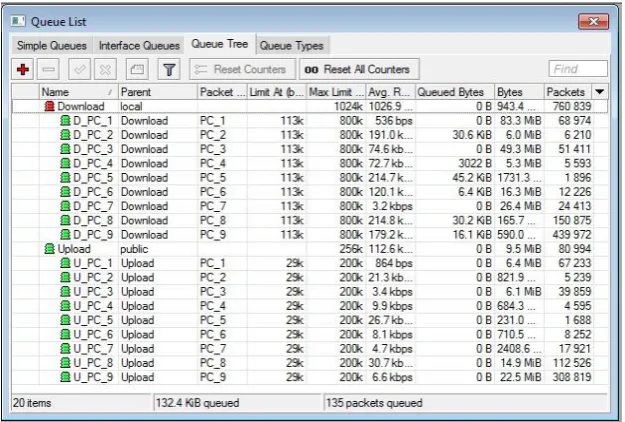
Task: Click '135 packets queued' in status bar
Action: pyautogui.click(x=374, y=403)
